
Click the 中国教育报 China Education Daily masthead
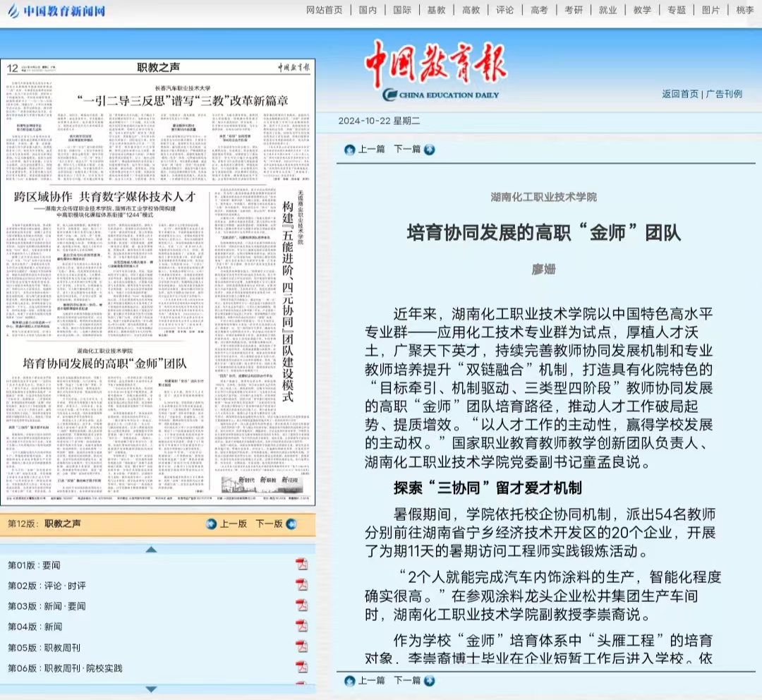tap(436, 71)
